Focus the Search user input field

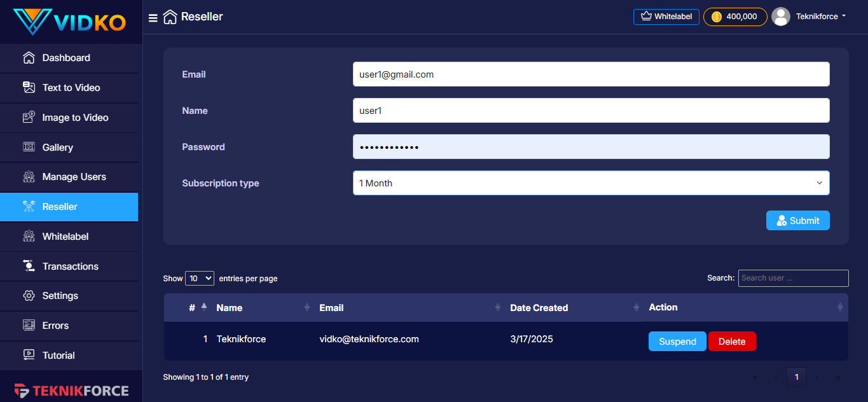pyautogui.click(x=792, y=278)
